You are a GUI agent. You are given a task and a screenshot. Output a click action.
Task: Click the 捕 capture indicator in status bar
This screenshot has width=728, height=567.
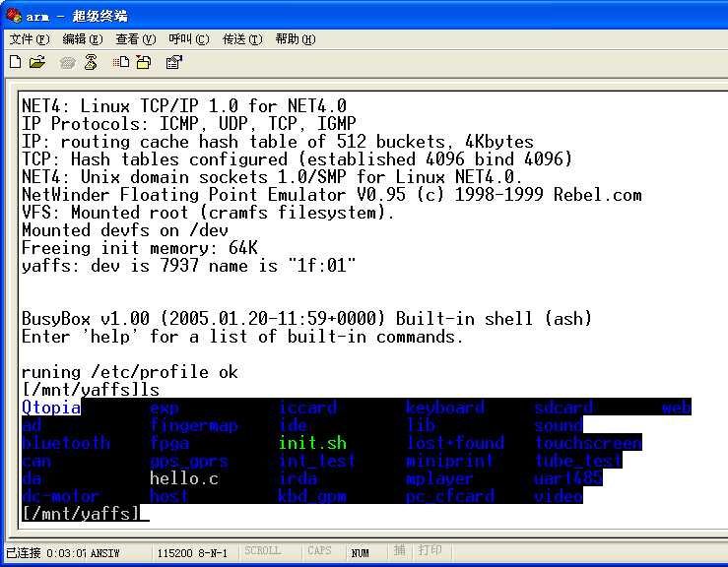(x=400, y=551)
